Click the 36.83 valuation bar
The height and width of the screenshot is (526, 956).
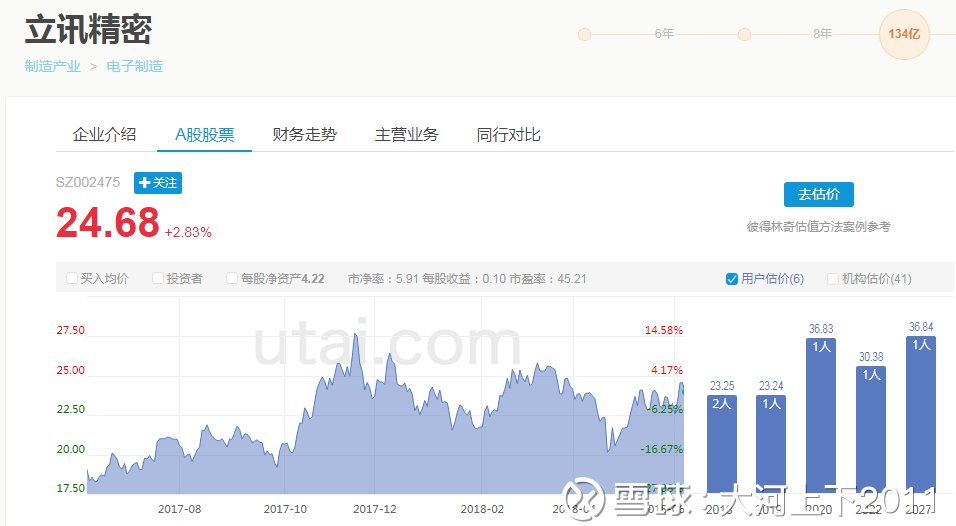[x=821, y=416]
